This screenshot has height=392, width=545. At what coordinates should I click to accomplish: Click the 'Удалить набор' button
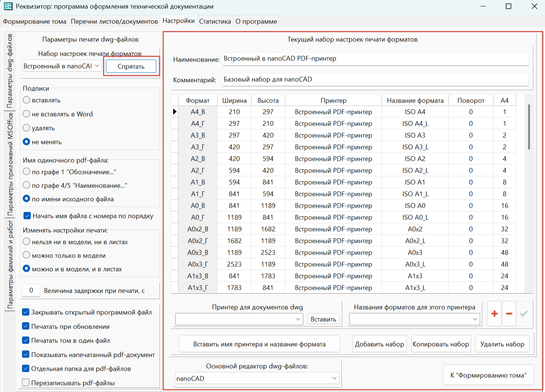pyautogui.click(x=502, y=344)
